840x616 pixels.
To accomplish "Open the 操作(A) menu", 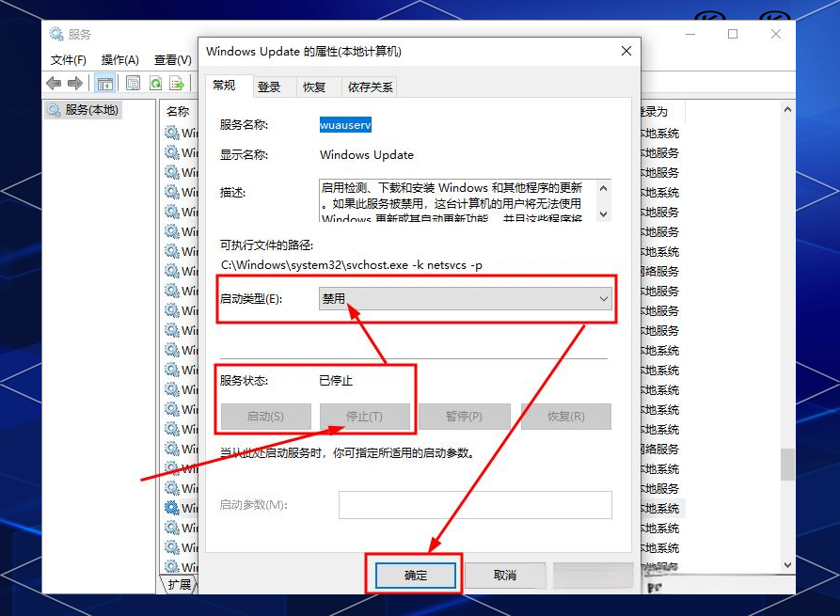I will [119, 60].
